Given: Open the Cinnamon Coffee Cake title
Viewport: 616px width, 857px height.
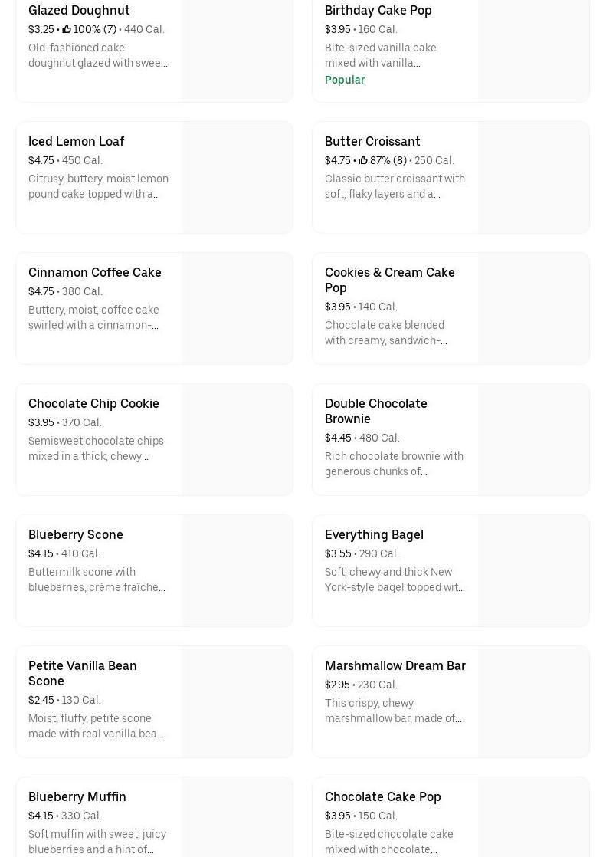Looking at the screenshot, I should pos(94,272).
